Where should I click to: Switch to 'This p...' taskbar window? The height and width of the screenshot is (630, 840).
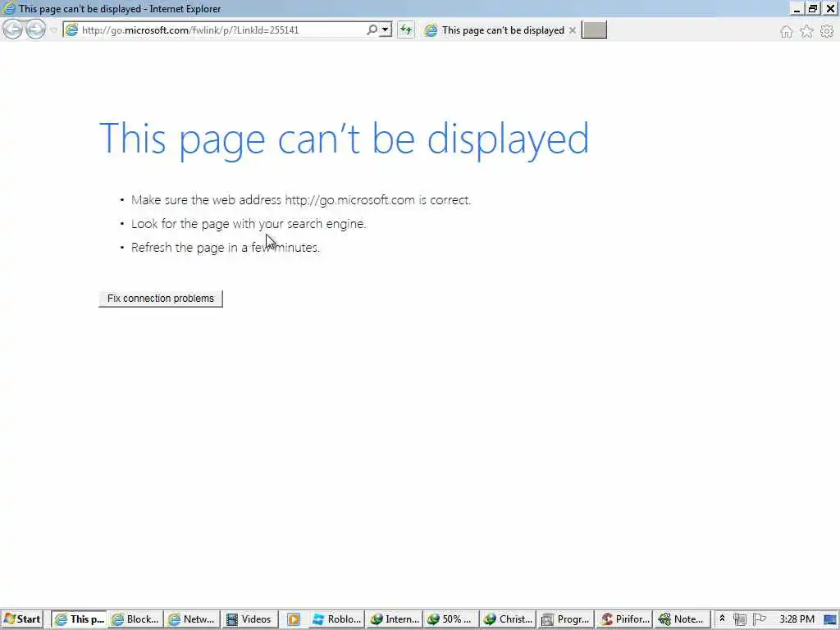pyautogui.click(x=79, y=619)
